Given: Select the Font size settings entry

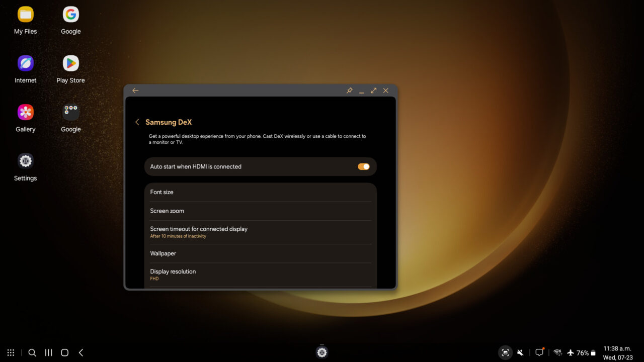Looking at the screenshot, I should click(x=260, y=192).
